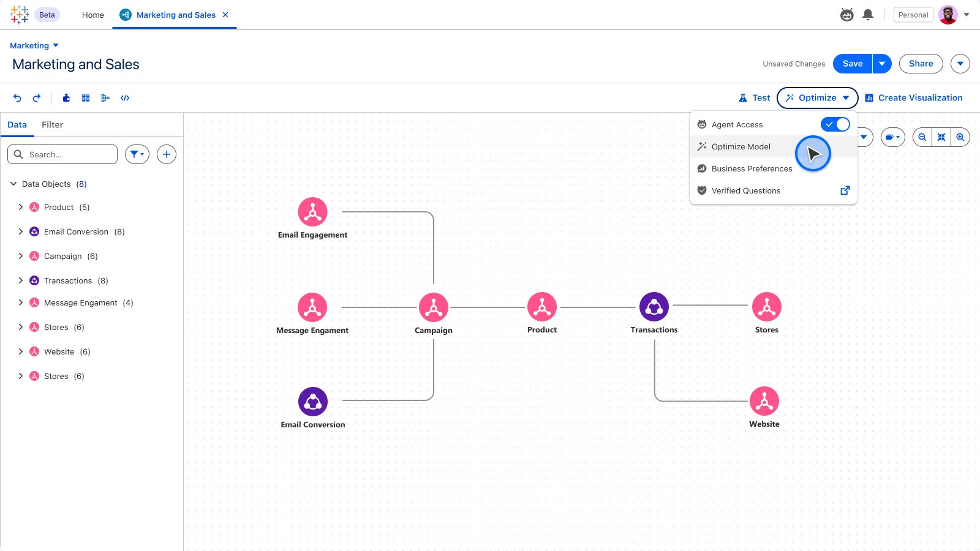Toggle the Agent Access switch
This screenshot has width=980, height=551.
835,124
